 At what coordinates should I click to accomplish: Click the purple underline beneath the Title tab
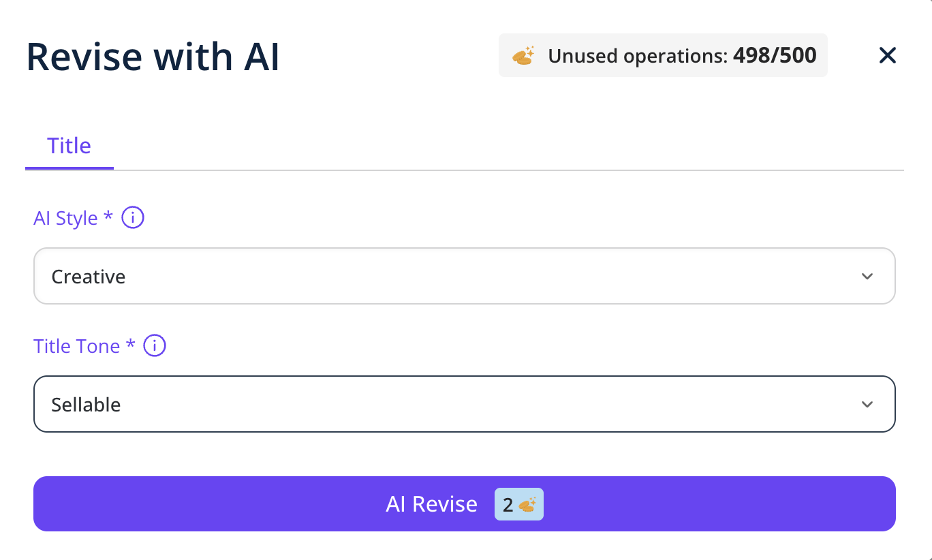(x=69, y=168)
